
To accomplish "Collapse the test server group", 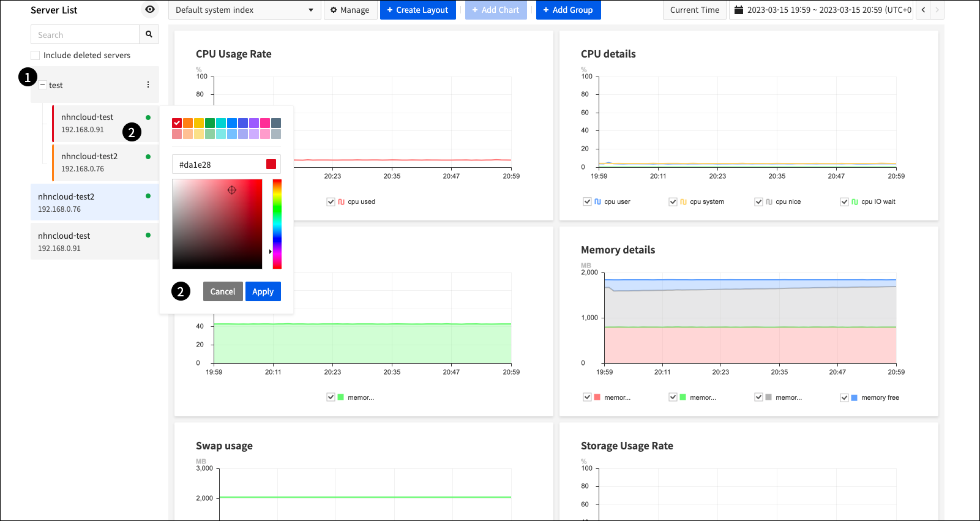I will (x=42, y=85).
